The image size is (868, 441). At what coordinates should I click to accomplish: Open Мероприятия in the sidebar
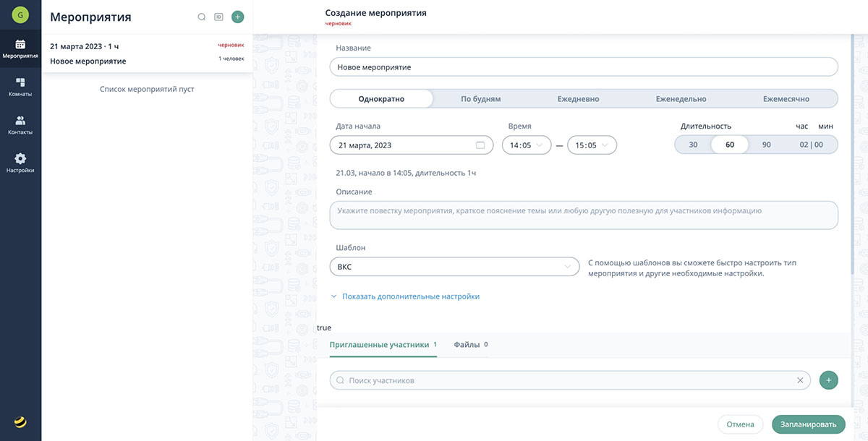pos(20,49)
